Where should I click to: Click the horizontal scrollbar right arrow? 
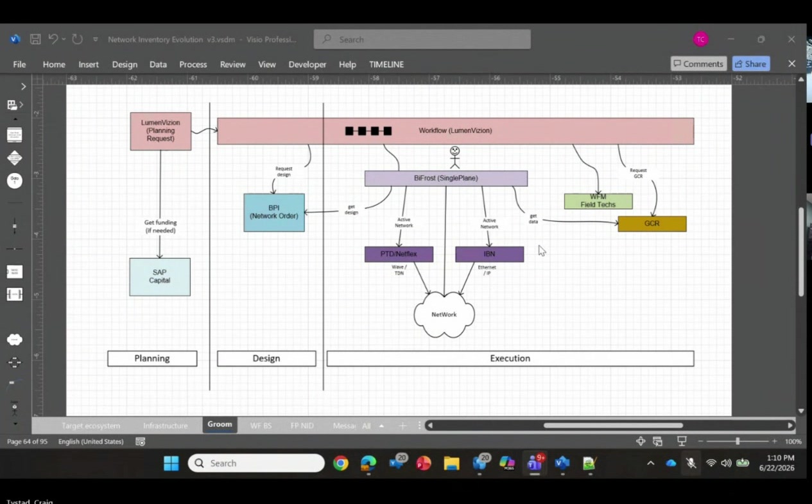pos(790,425)
